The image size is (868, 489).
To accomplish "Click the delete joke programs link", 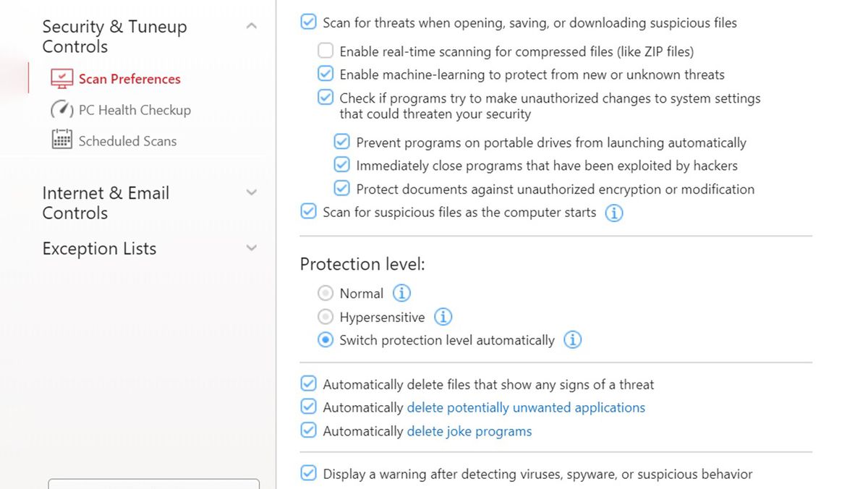I will click(x=469, y=430).
